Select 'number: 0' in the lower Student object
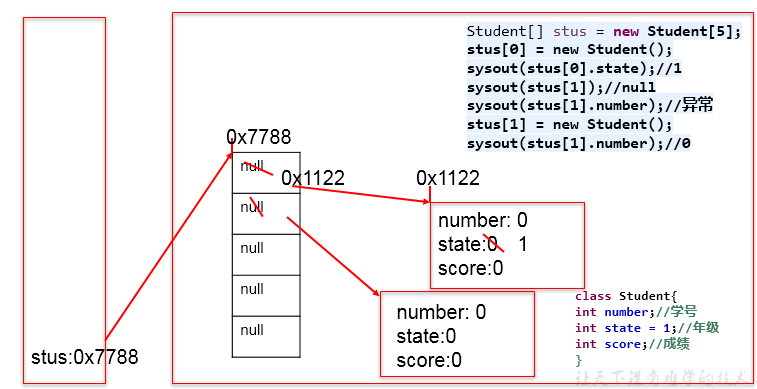757x389 pixels. click(x=441, y=312)
